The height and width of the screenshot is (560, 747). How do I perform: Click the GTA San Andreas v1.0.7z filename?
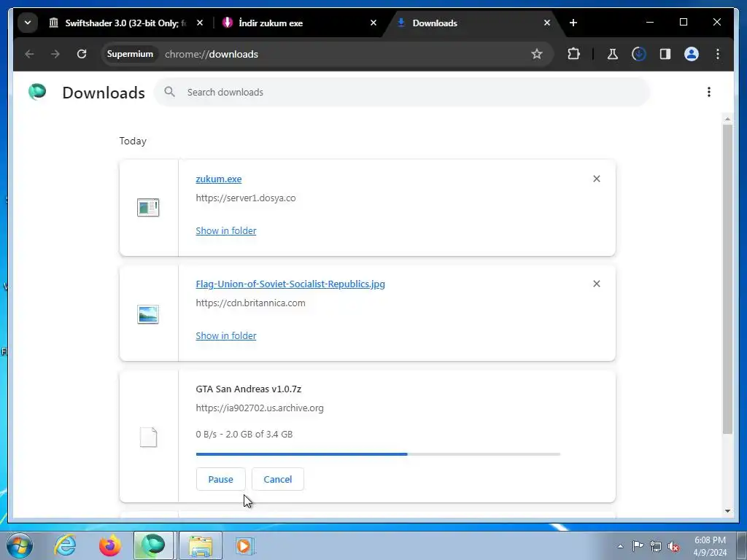[248, 389]
